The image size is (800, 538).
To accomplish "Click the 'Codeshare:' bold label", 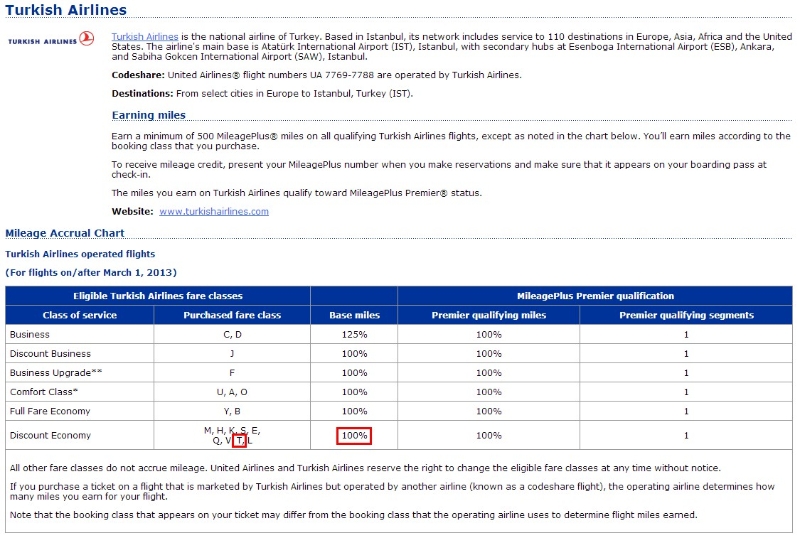I will tap(138, 75).
